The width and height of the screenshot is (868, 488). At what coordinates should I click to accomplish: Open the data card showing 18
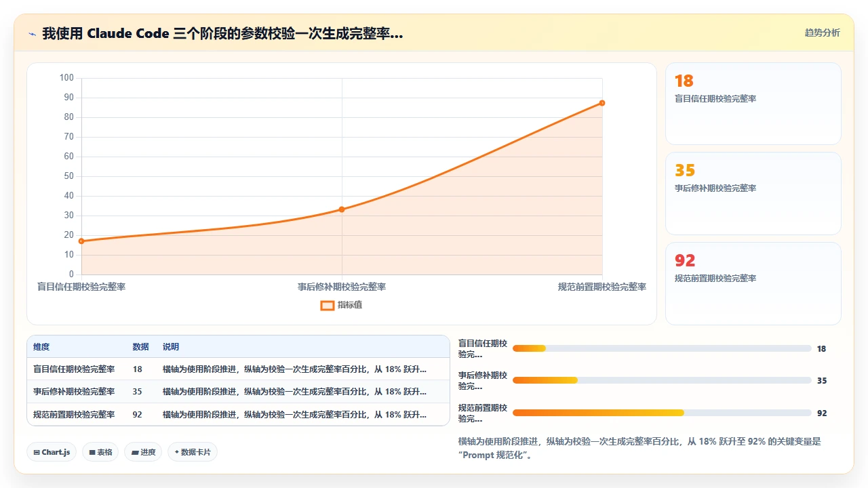click(753, 104)
